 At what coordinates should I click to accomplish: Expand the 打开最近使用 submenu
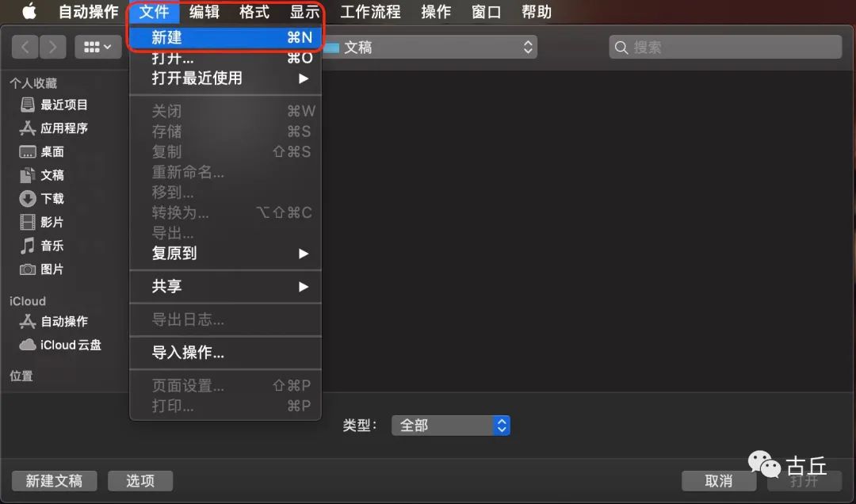tap(225, 78)
